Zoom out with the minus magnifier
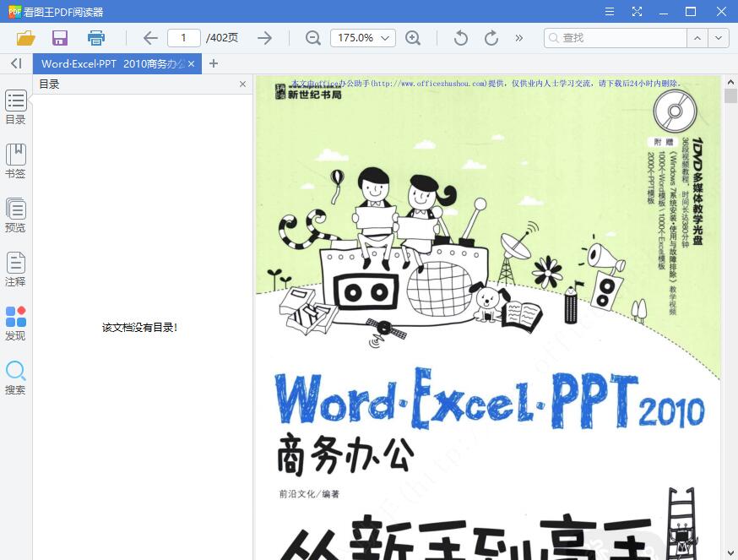The height and width of the screenshot is (560, 738). coord(312,38)
